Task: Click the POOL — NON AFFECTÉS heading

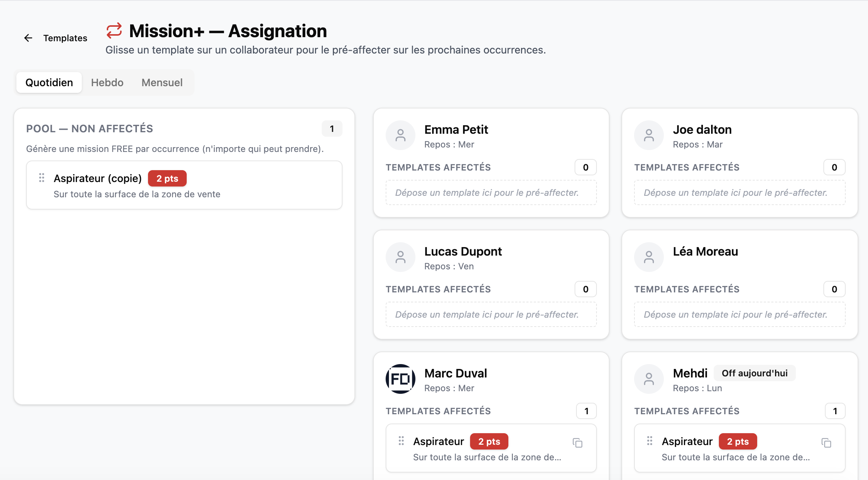Action: tap(90, 129)
